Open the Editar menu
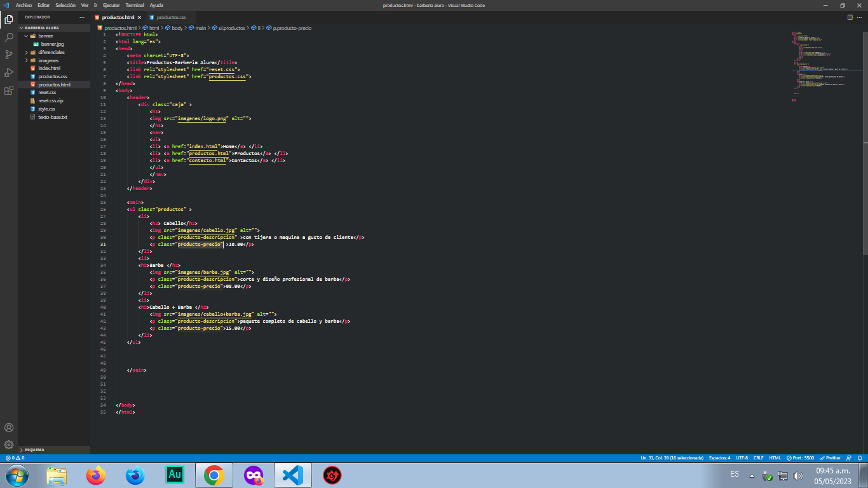 [x=44, y=5]
